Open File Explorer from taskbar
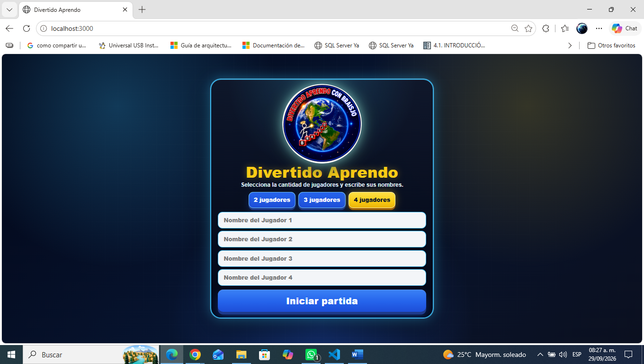 (x=241, y=355)
